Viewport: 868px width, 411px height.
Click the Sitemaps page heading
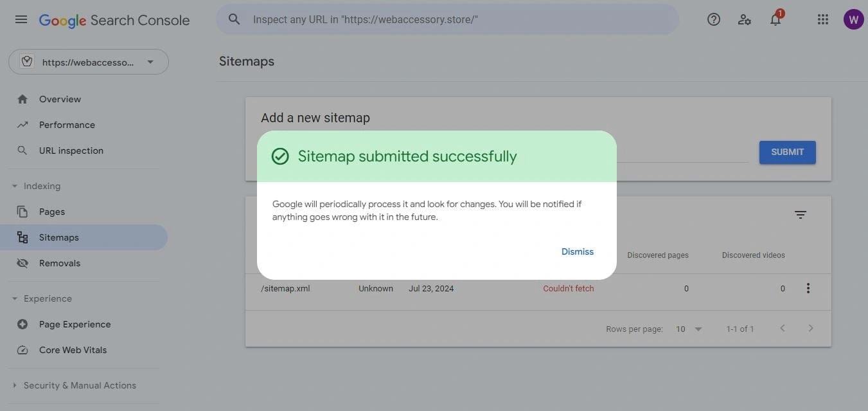[247, 61]
